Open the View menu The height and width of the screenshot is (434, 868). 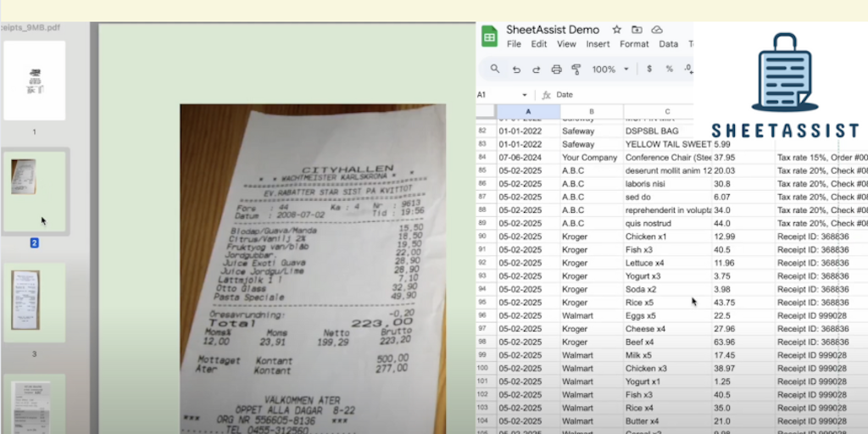(566, 44)
